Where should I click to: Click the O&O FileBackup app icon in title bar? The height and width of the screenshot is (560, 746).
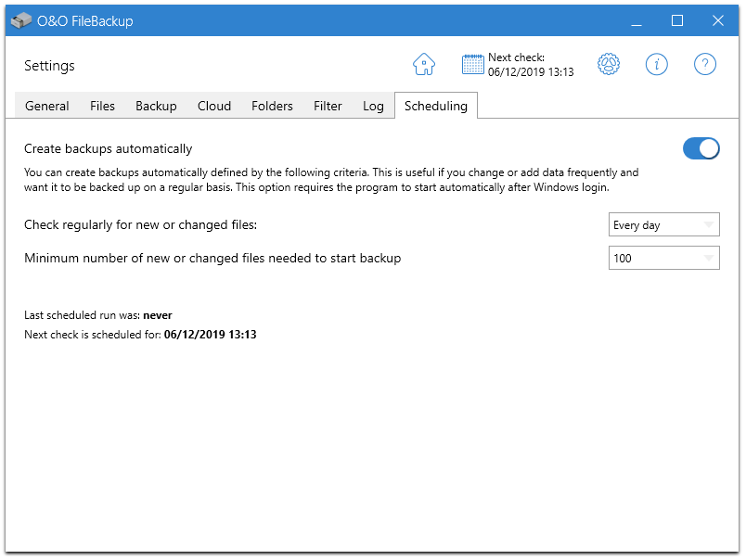click(x=21, y=20)
